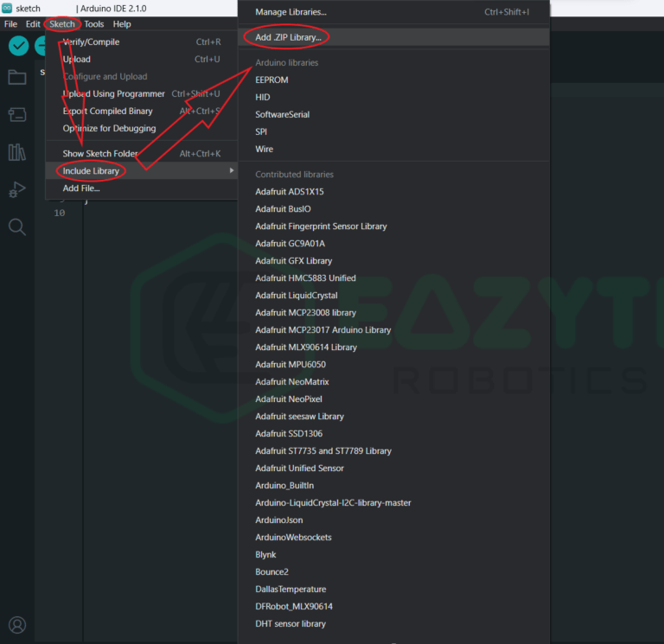The width and height of the screenshot is (664, 644).
Task: Open the Help menu
Action: tap(122, 24)
